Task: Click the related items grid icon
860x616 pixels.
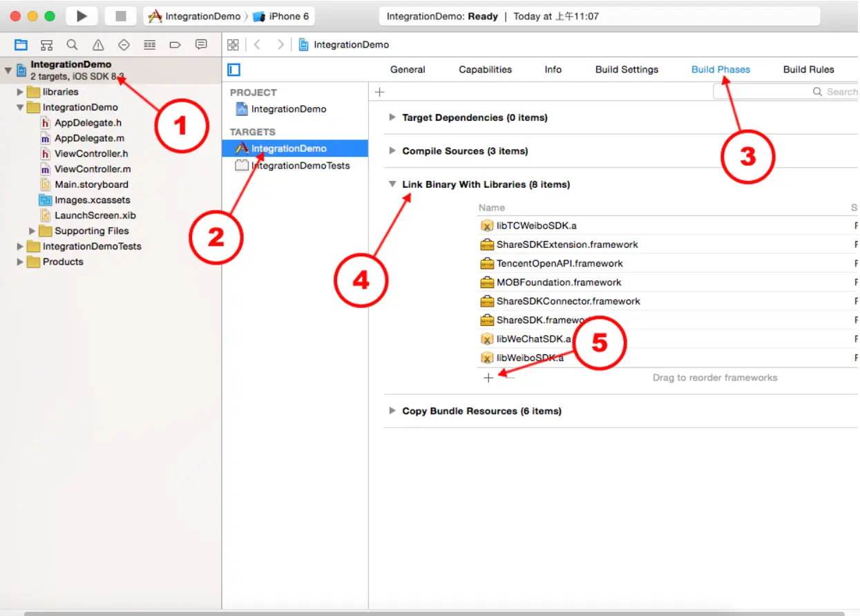Action: [233, 45]
